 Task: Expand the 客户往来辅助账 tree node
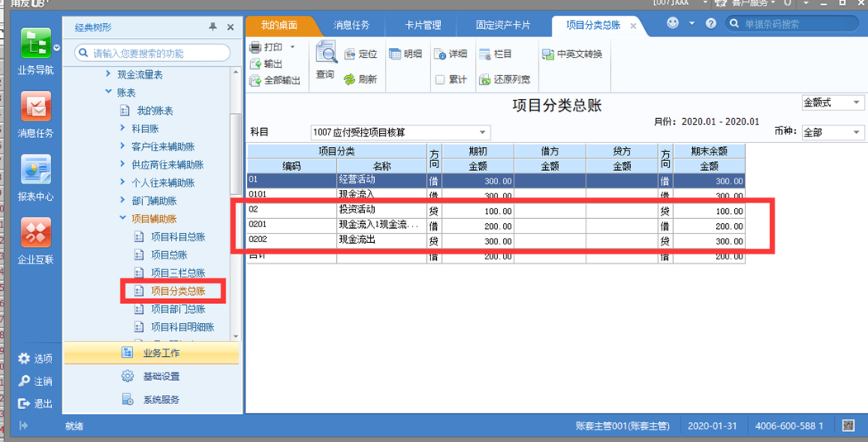click(122, 146)
